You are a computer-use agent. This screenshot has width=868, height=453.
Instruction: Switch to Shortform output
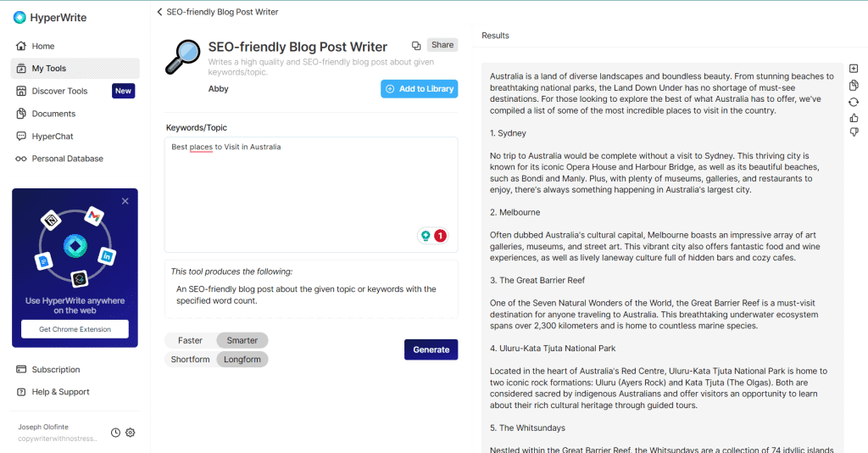pos(190,360)
